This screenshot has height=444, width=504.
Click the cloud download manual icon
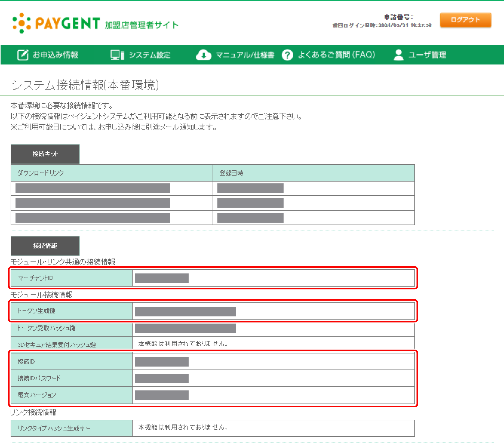tap(204, 55)
